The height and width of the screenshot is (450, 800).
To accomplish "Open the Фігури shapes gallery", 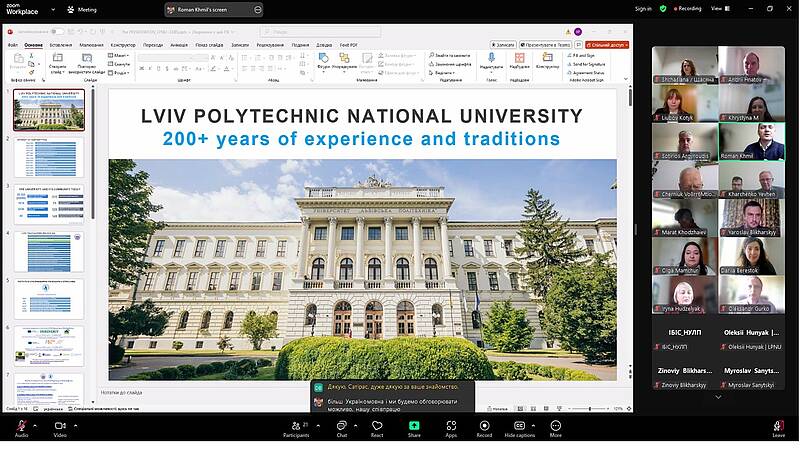I will (323, 61).
